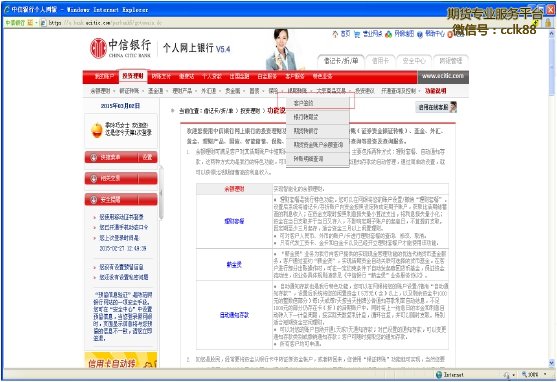
Task: Click the 帮助中心 help icon
Action: pyautogui.click(x=420, y=34)
